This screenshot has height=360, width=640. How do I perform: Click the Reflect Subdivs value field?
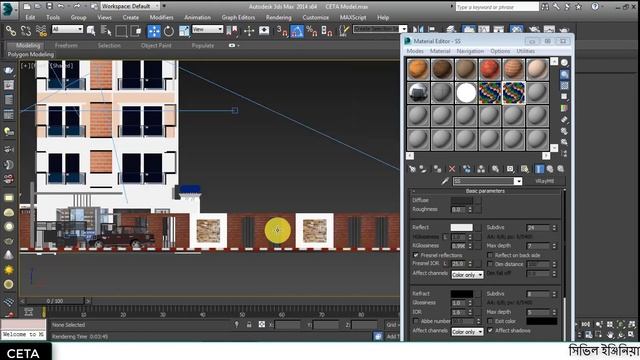538,228
